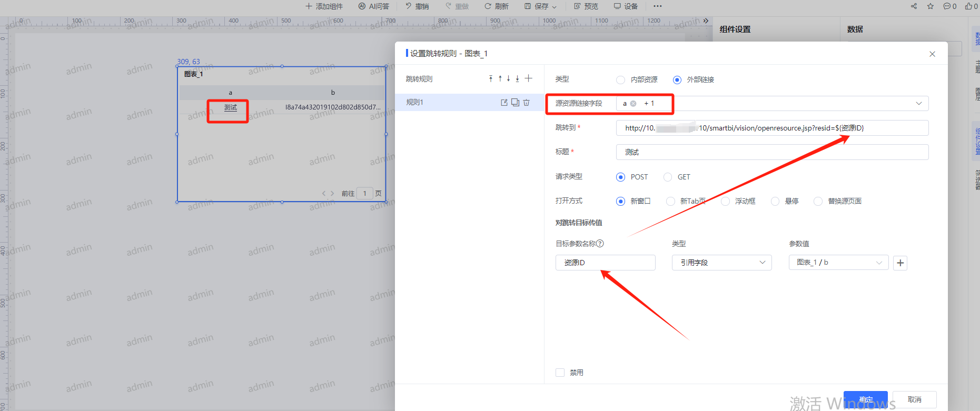Image resolution: width=980 pixels, height=411 pixels.
Task: Click the I8a74a43... cell in column b
Action: tap(333, 107)
